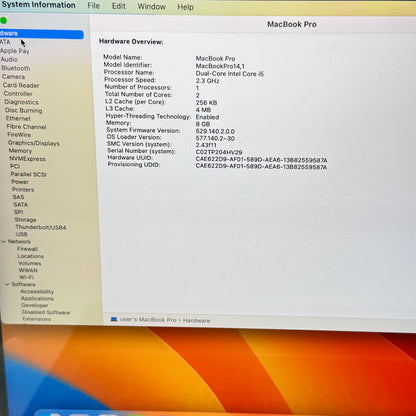Select Accessibility under Software
Viewport: 416px width, 416px height.
[37, 291]
